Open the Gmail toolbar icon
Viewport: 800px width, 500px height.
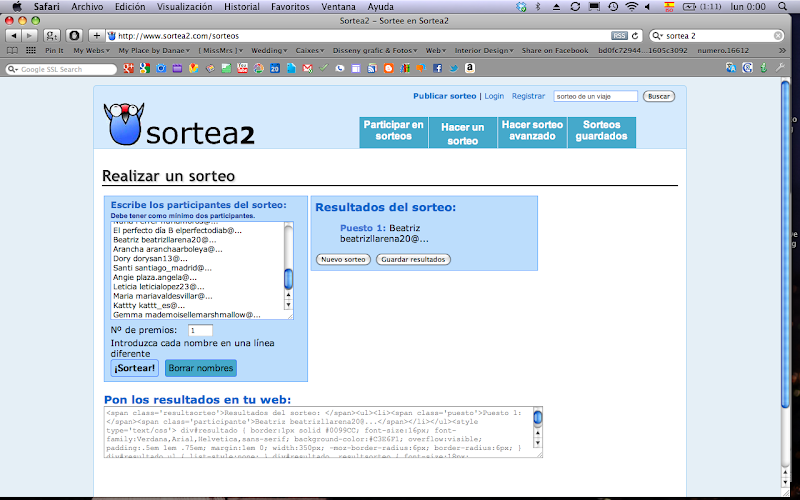point(307,68)
